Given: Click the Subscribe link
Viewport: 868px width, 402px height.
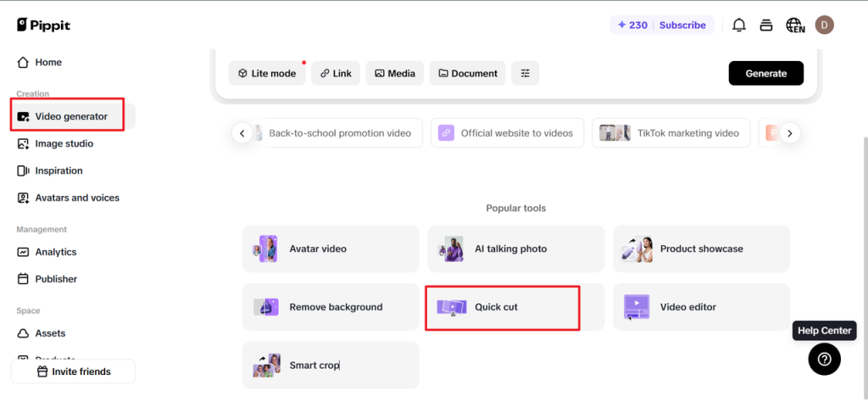Looking at the screenshot, I should click(682, 25).
